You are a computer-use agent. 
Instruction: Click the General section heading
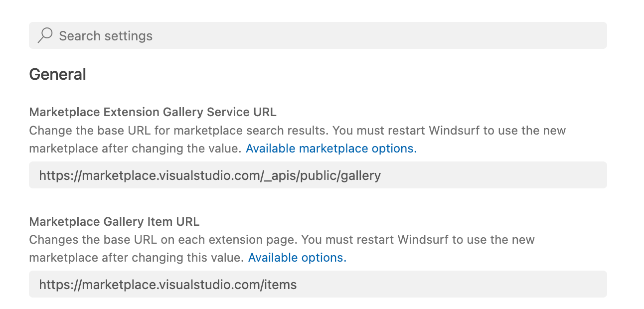click(x=57, y=74)
